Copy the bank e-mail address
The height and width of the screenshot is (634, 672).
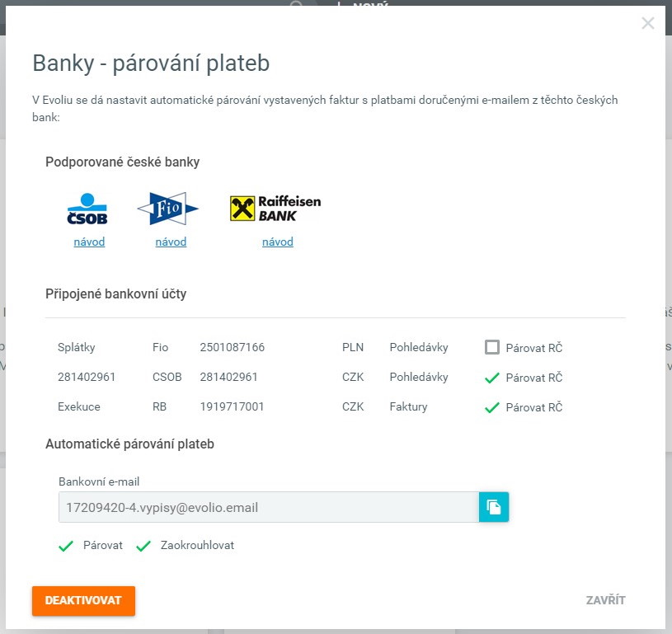[494, 507]
